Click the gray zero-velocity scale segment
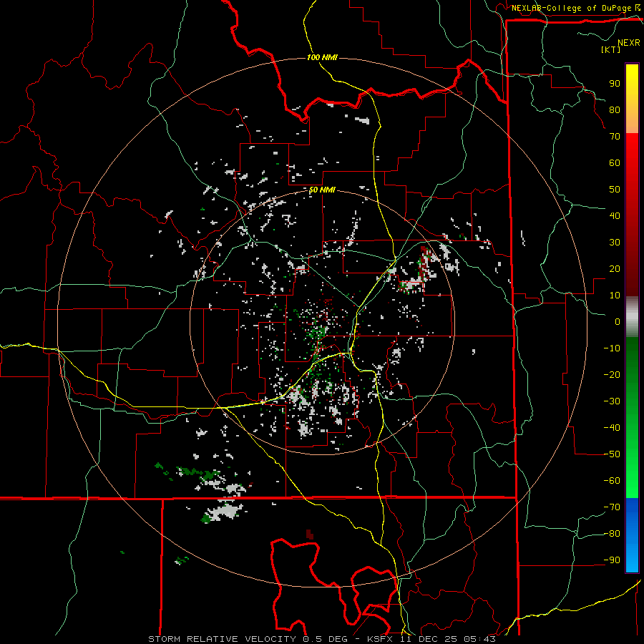The width and height of the screenshot is (644, 644). click(632, 317)
